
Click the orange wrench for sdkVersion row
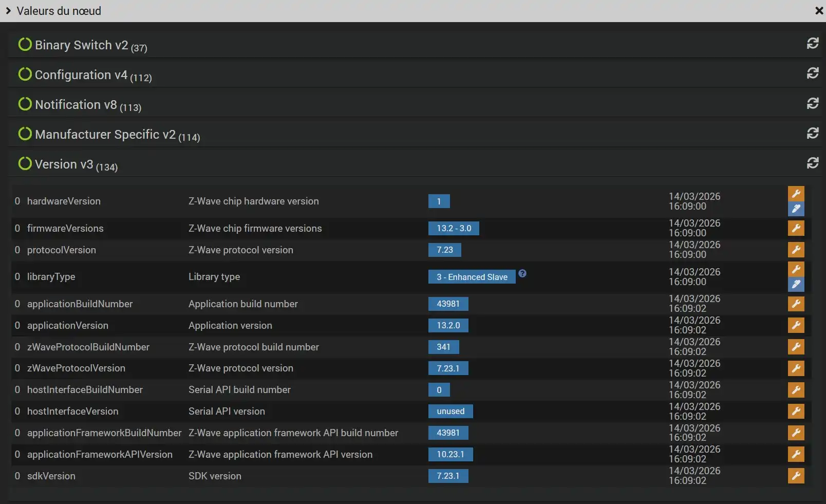796,476
